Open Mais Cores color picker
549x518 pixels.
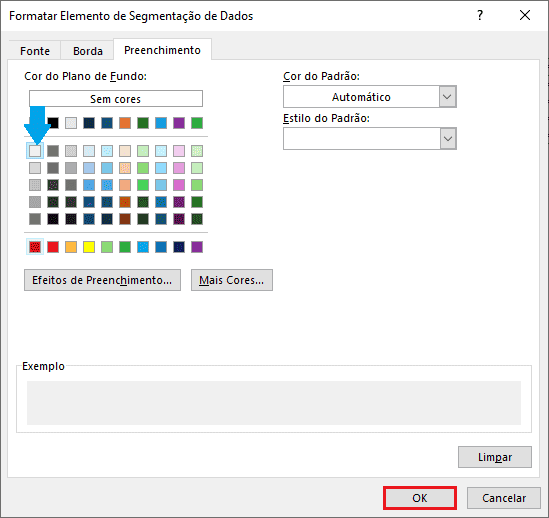[x=232, y=280]
